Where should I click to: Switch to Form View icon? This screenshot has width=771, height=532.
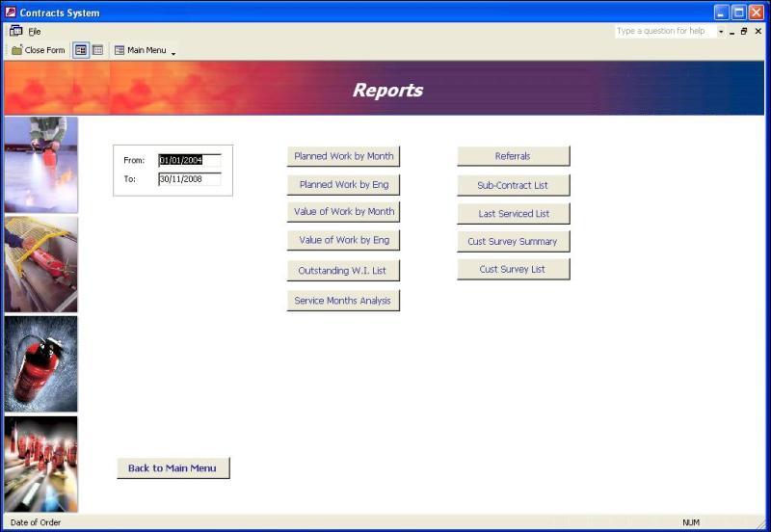coord(81,50)
